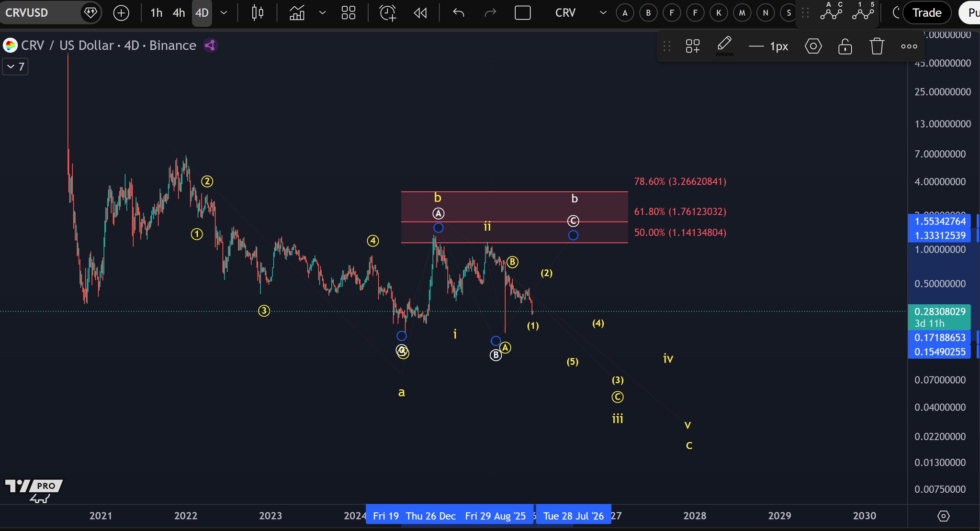Start bar replay mode

tap(420, 13)
